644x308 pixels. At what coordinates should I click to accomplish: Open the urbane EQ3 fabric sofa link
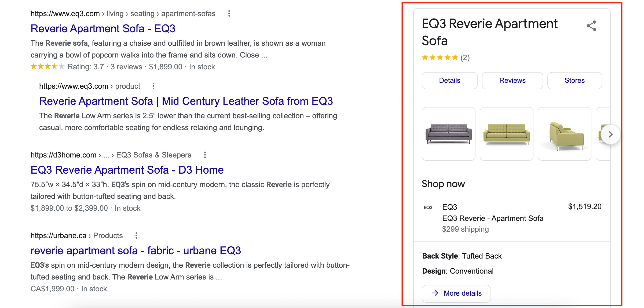pos(136,250)
